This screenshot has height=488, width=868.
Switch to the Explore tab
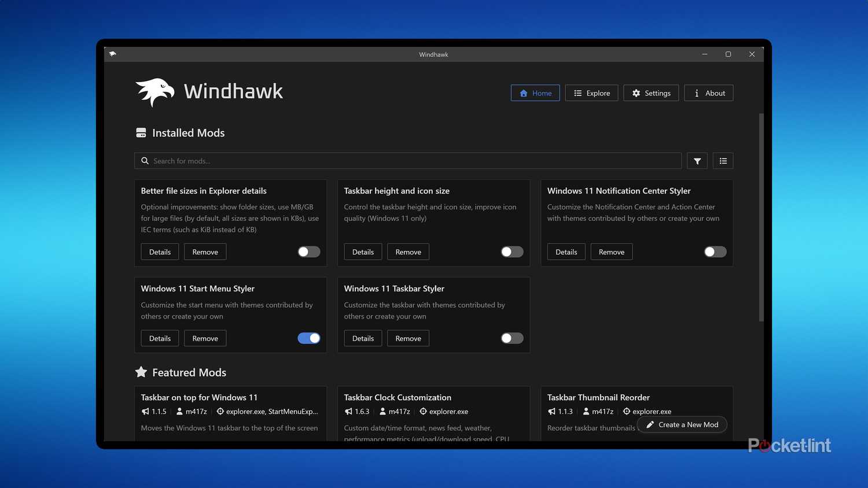[x=591, y=93]
